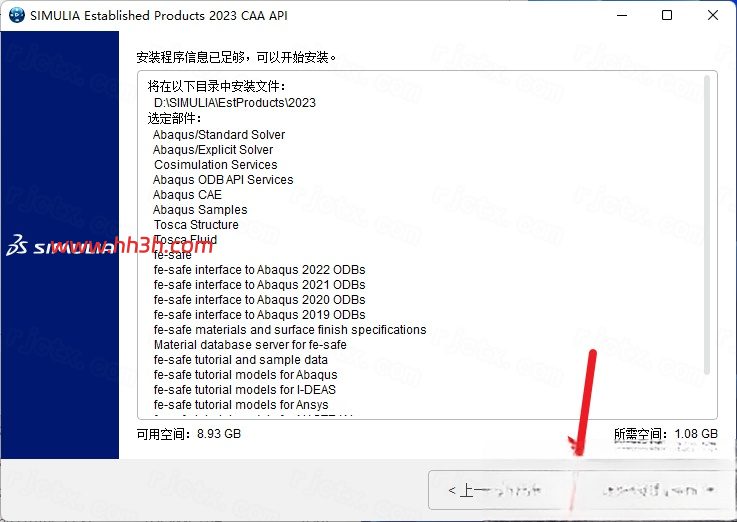This screenshot has height=522, width=737.
Task: Select 'Material database server for fe-safe' row
Action: pyautogui.click(x=250, y=345)
